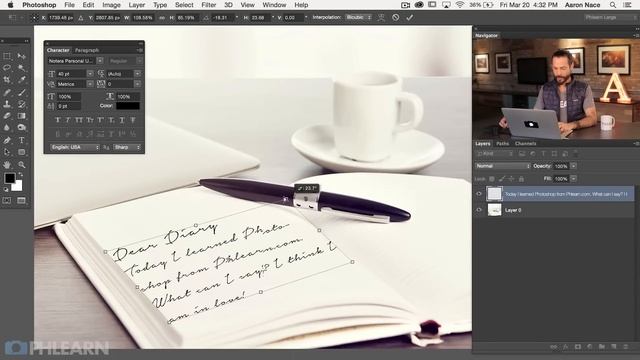
Task: Select the Path Selection tool
Action: tap(7, 152)
